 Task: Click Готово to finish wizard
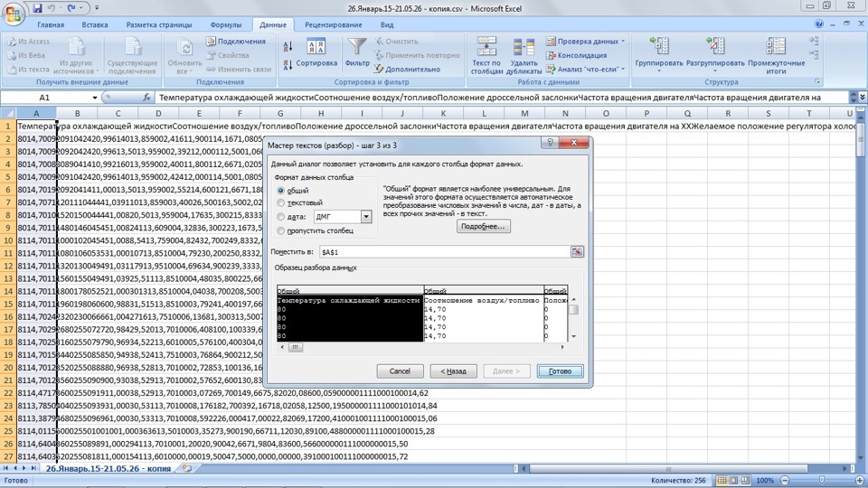pyautogui.click(x=561, y=371)
